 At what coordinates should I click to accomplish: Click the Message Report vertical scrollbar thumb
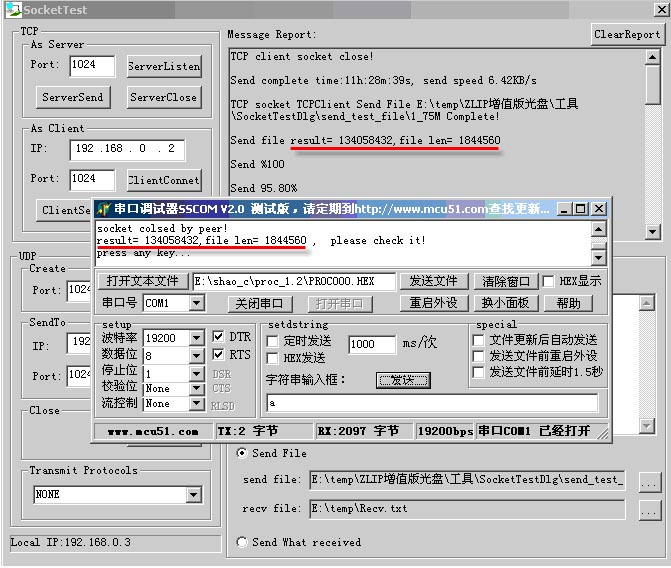pos(652,87)
